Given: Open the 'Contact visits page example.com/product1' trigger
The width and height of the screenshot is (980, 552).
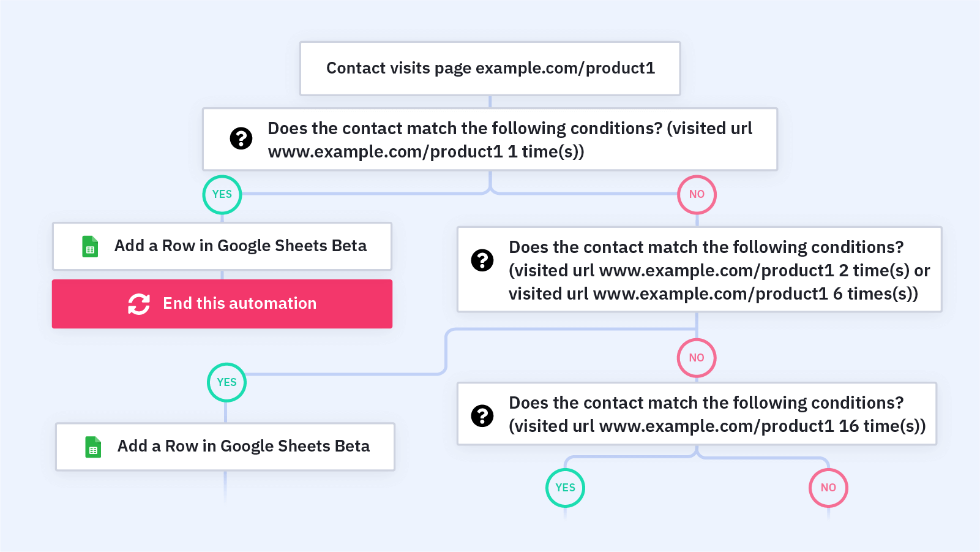Looking at the screenshot, I should tap(490, 69).
